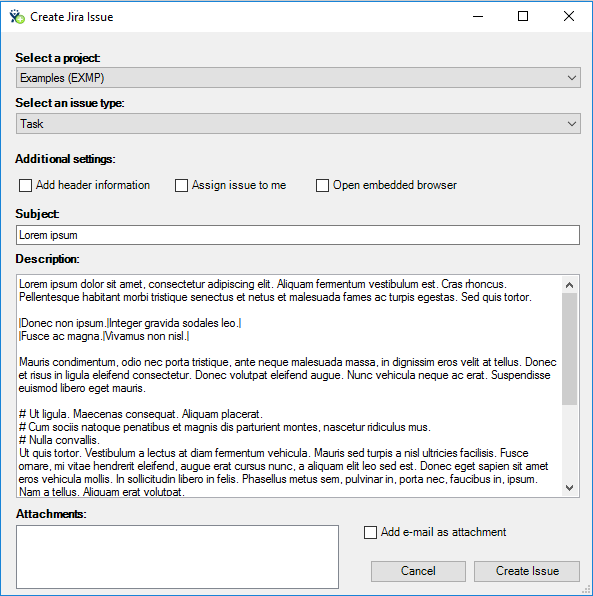
Task: Enable Add header information checkbox
Action: tap(25, 185)
